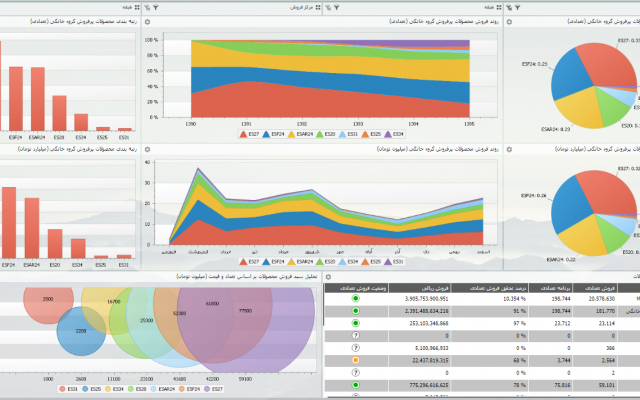Click the table cell 253,103,348,868

click(420, 323)
